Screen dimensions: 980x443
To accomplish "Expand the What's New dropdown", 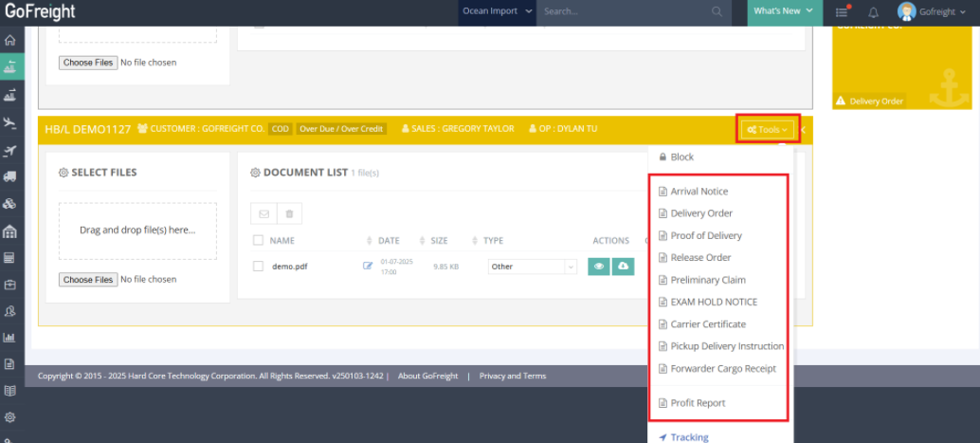I will point(783,11).
